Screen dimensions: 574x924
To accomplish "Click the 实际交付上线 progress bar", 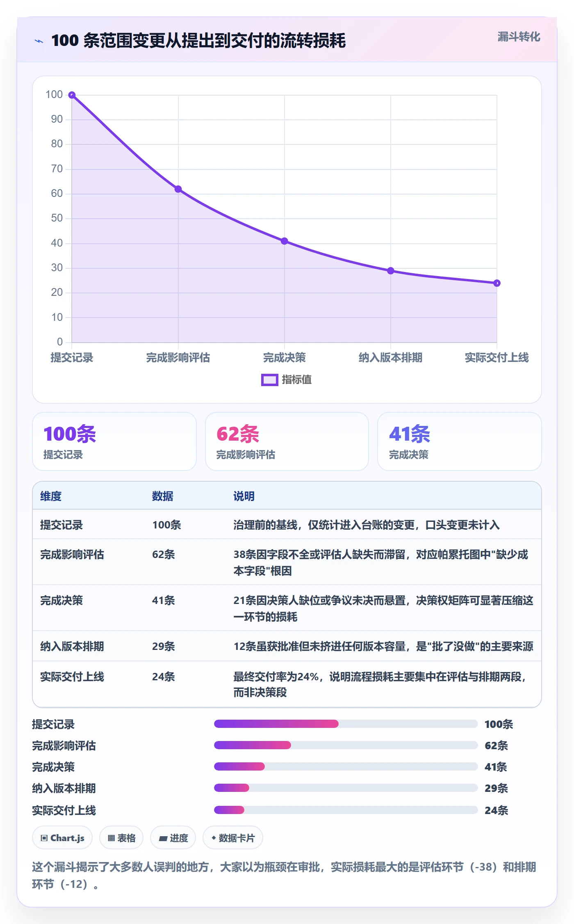I will click(346, 810).
